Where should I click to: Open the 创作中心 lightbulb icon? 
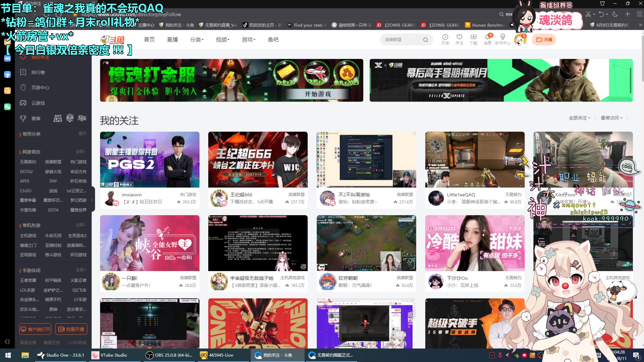click(x=502, y=39)
